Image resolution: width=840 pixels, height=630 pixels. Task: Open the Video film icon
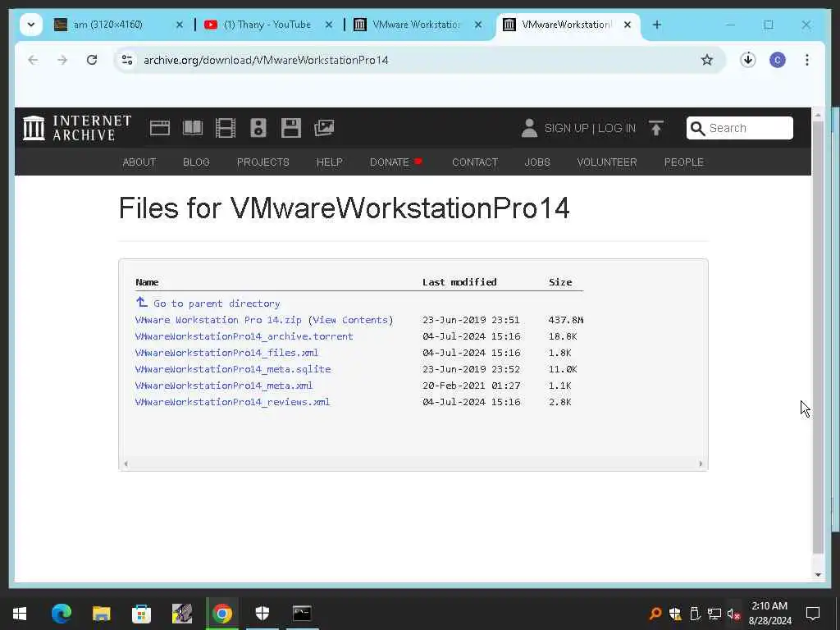click(225, 128)
